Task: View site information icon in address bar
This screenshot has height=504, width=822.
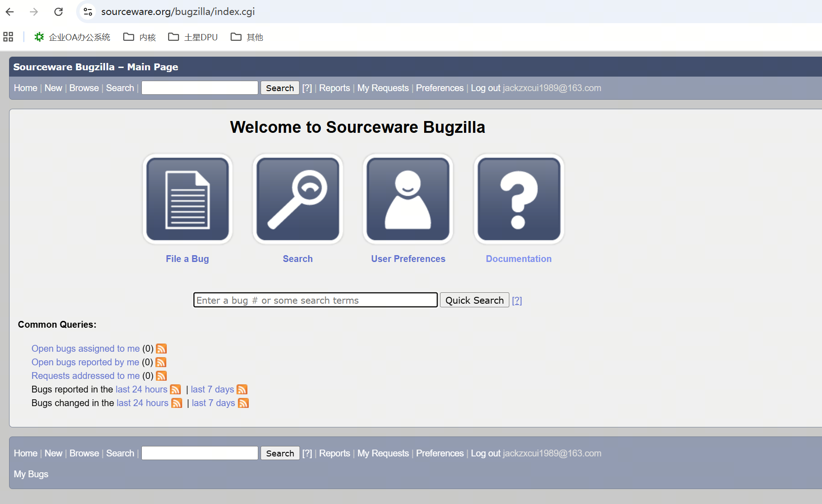Action: click(88, 12)
